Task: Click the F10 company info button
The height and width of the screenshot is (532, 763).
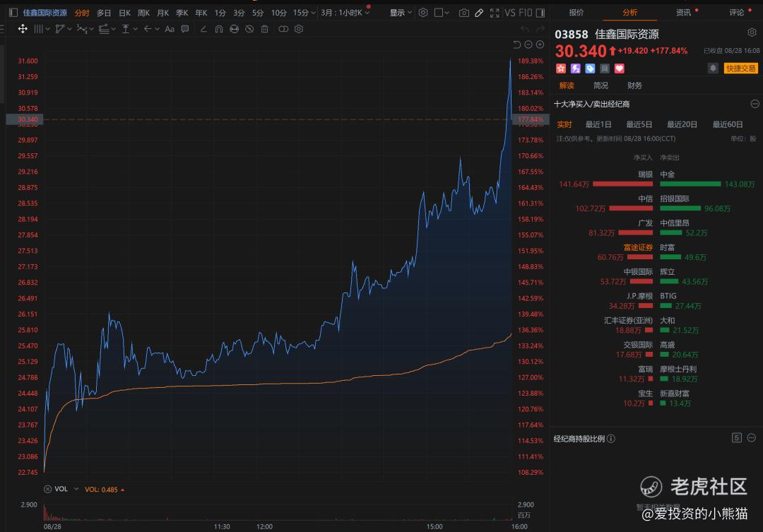Action: [526, 13]
